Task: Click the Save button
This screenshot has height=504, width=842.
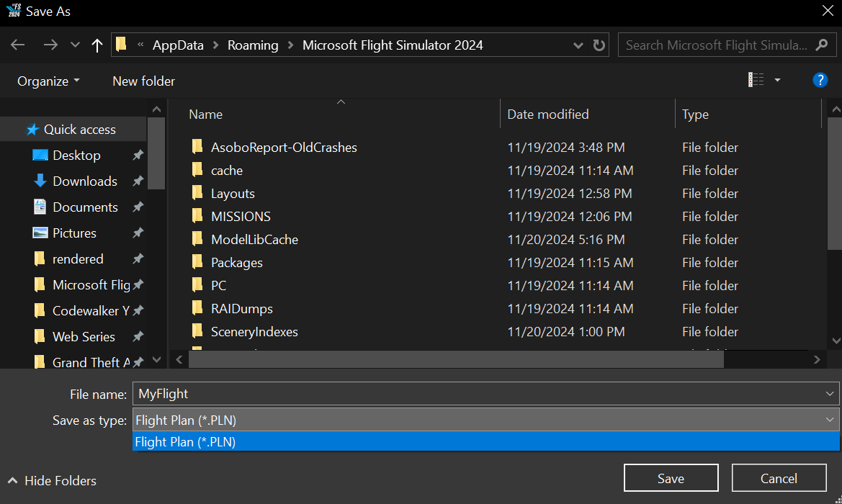Action: [x=671, y=478]
